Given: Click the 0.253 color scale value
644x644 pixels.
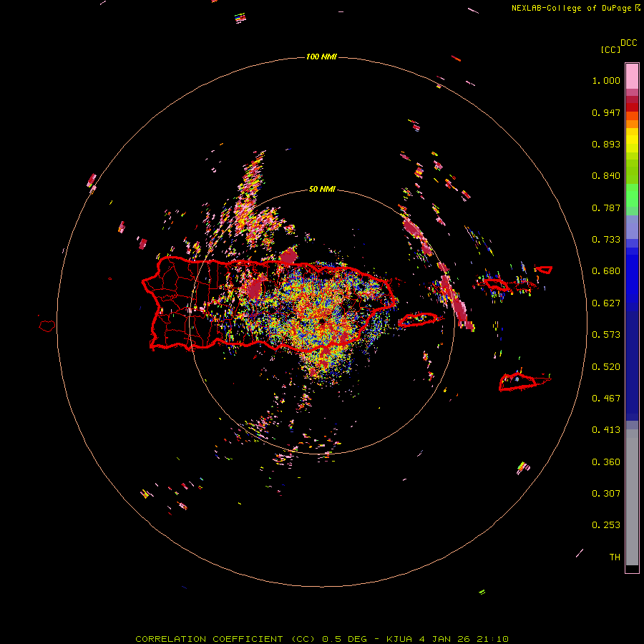Looking at the screenshot, I should (x=606, y=525).
